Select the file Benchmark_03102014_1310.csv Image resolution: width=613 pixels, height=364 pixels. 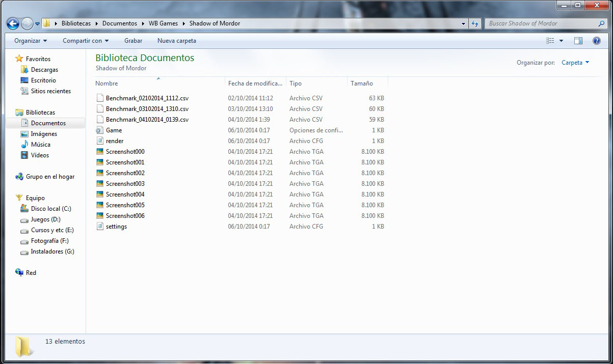(147, 109)
